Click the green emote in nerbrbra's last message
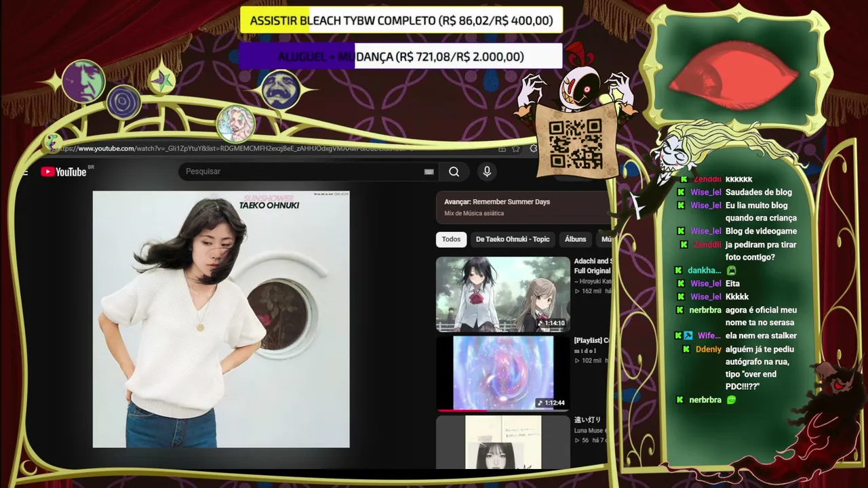 [x=731, y=400]
